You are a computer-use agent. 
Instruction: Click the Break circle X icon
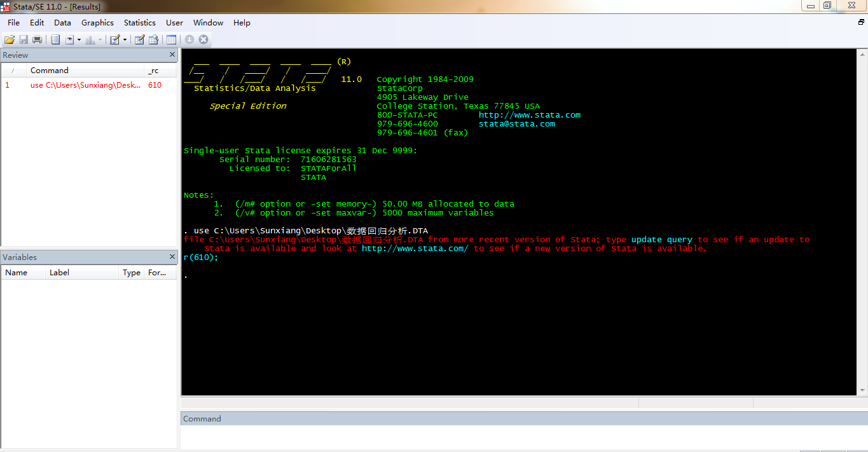(203, 39)
